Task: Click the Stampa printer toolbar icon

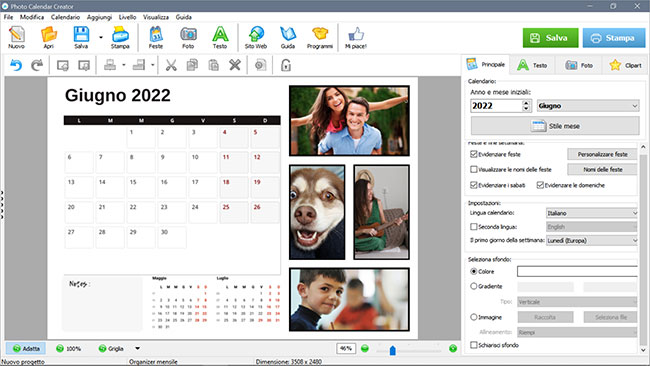Action: click(120, 37)
